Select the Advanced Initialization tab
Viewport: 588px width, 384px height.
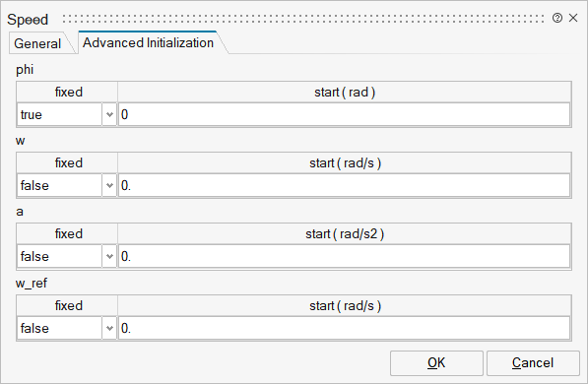pyautogui.click(x=148, y=42)
